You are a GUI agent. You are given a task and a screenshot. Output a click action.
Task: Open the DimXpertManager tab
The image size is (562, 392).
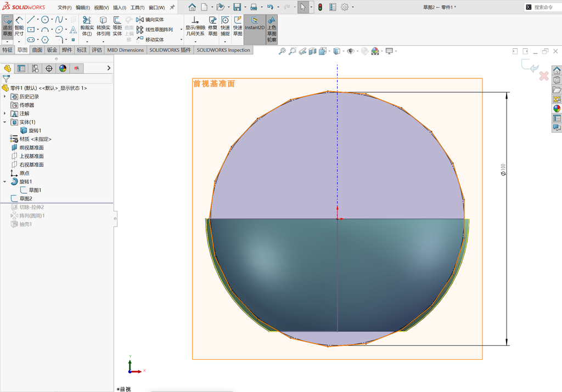click(x=49, y=69)
